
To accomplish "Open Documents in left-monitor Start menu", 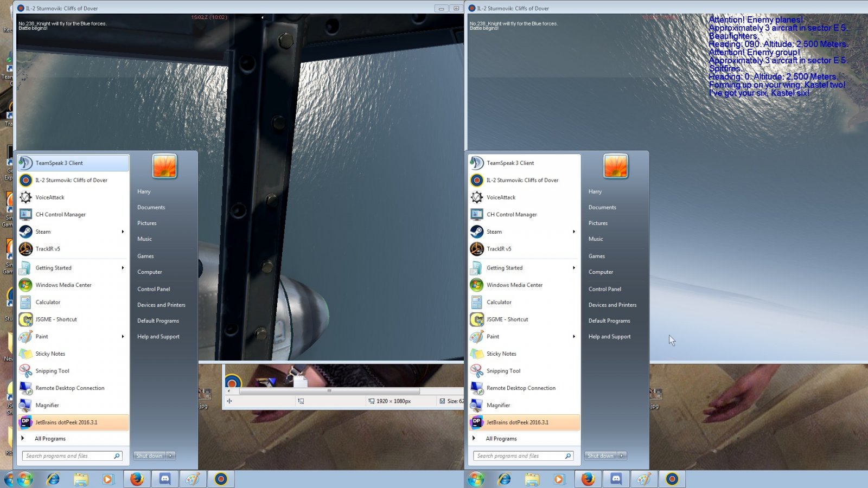I will point(151,207).
